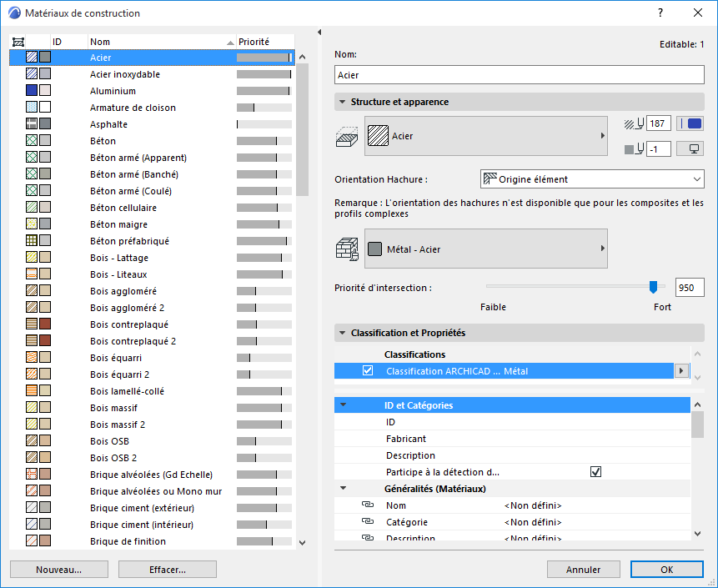Image resolution: width=718 pixels, height=588 pixels.
Task: Click link icon beside Nom property
Action: click(368, 505)
